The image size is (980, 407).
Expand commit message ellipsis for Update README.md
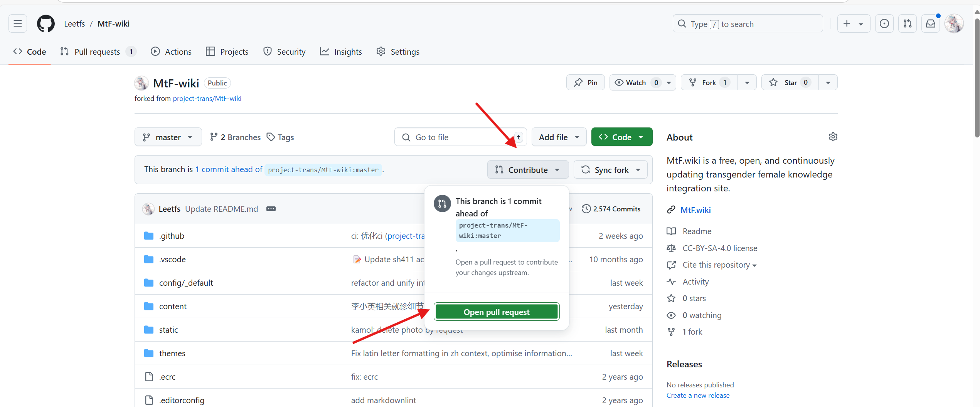271,209
